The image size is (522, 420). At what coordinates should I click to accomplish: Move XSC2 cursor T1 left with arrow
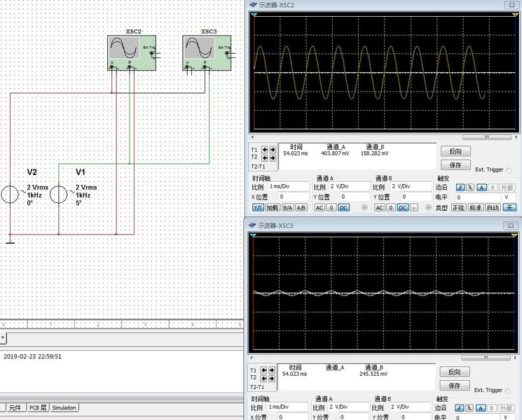coord(265,149)
